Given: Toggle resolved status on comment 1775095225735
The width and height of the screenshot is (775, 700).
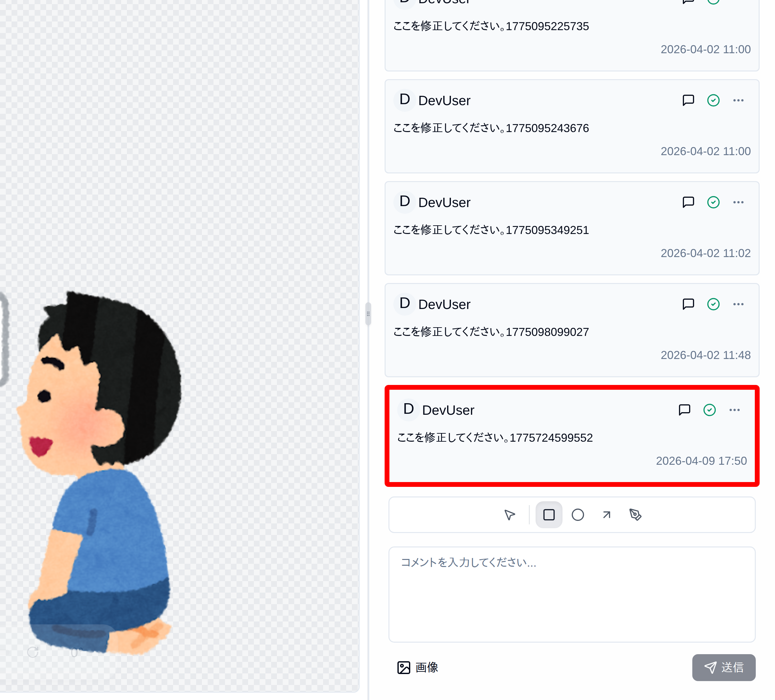Looking at the screenshot, I should (x=713, y=2).
